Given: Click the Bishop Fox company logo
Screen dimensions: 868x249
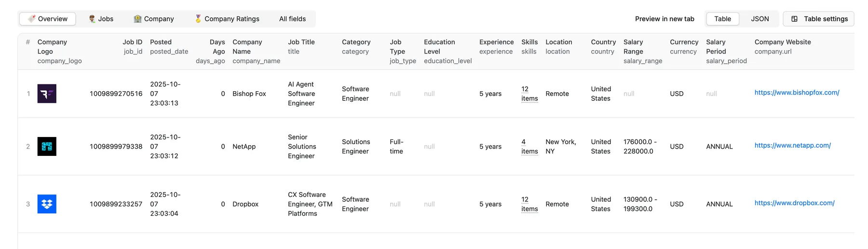Looking at the screenshot, I should click(47, 94).
